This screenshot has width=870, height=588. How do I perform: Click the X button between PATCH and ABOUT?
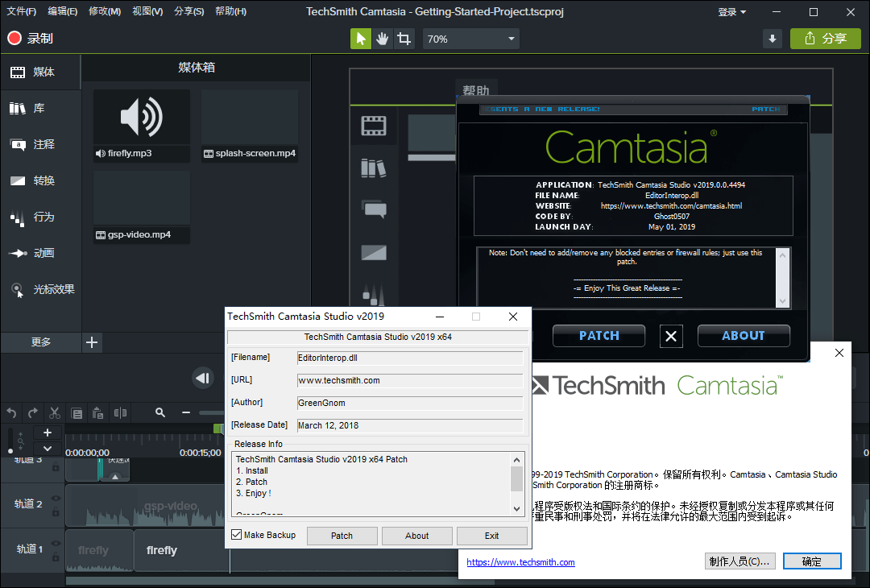tap(671, 336)
